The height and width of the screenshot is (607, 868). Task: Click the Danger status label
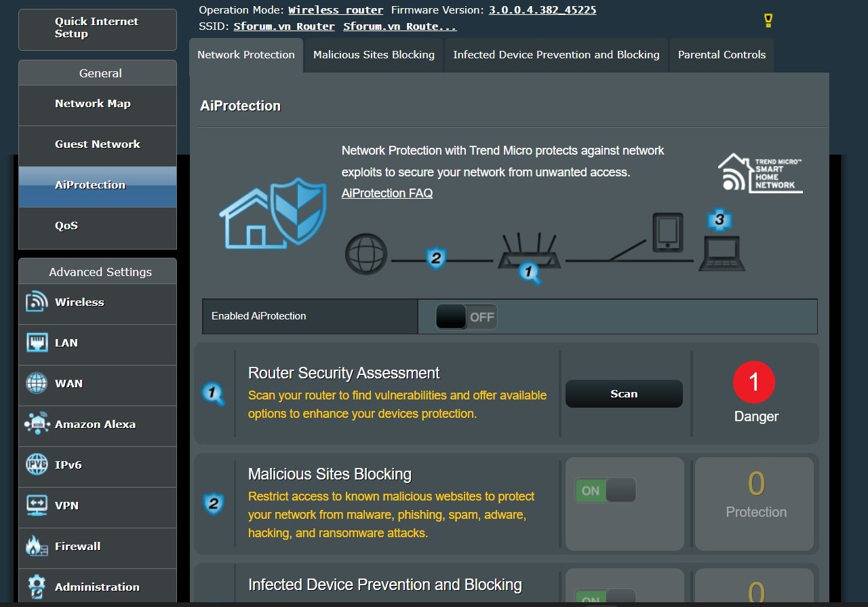pos(756,416)
